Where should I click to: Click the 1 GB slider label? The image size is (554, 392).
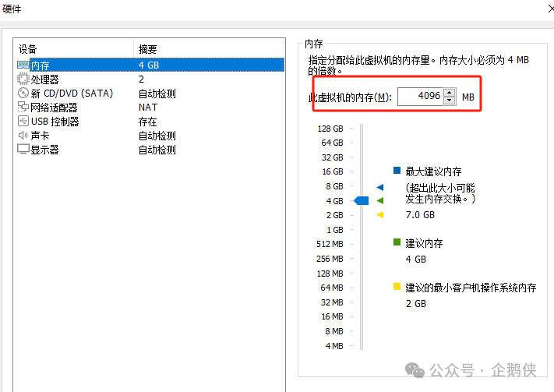coord(335,230)
